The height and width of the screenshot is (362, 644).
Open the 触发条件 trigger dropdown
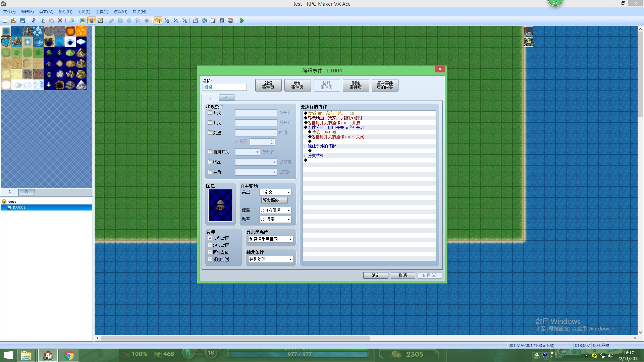[271, 259]
